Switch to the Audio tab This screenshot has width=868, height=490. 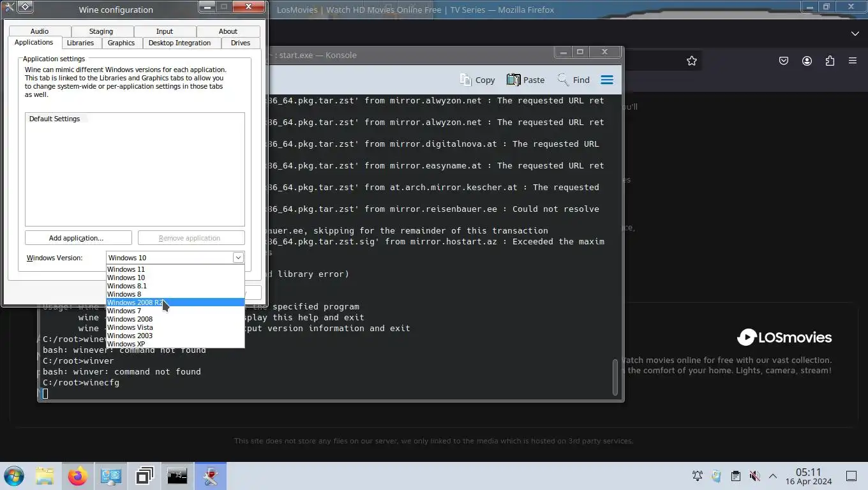40,31
